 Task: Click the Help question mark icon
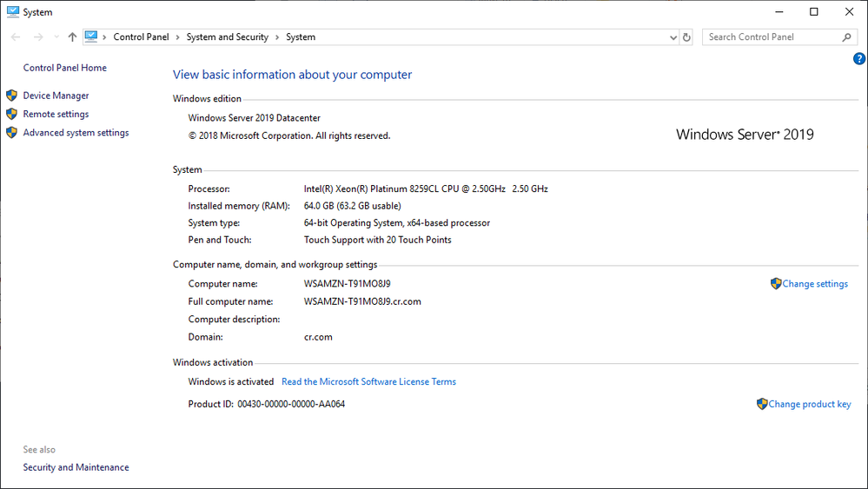point(859,59)
